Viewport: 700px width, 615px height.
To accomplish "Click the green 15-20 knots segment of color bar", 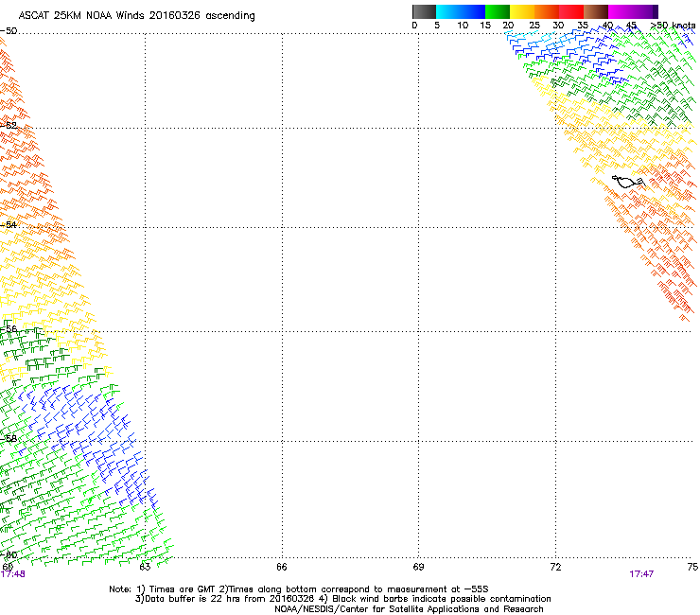I will (x=498, y=11).
